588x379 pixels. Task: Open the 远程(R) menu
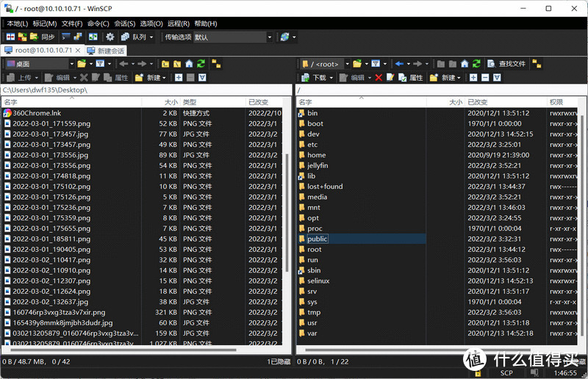[x=179, y=24]
